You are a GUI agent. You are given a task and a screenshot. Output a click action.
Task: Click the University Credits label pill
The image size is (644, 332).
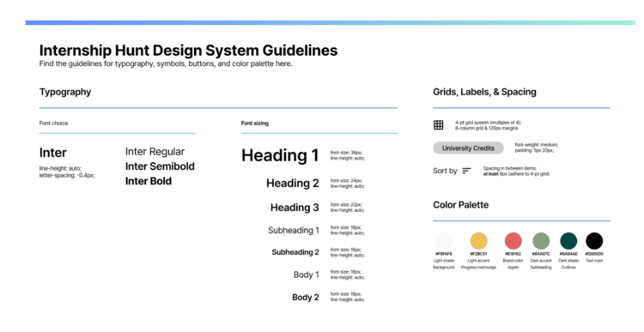point(468,148)
